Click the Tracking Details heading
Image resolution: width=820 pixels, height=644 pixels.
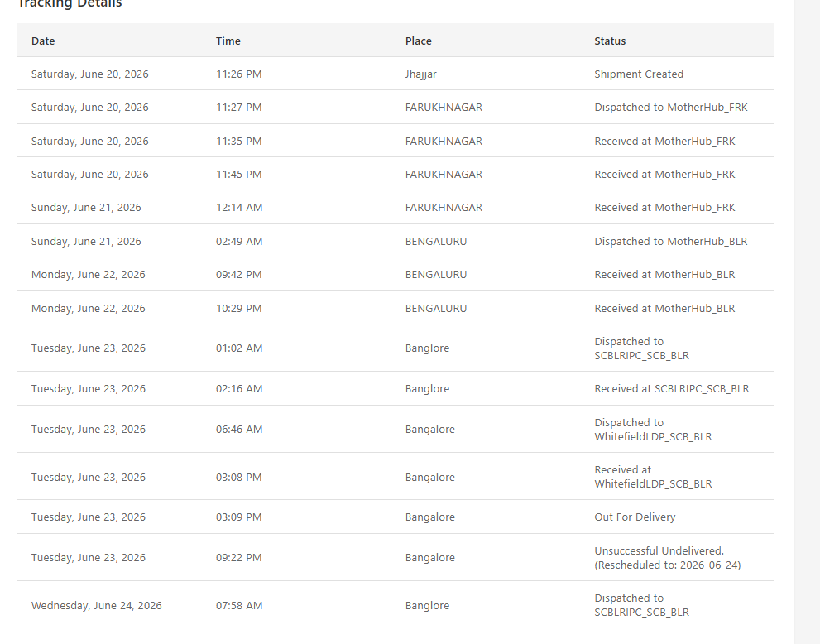70,3
